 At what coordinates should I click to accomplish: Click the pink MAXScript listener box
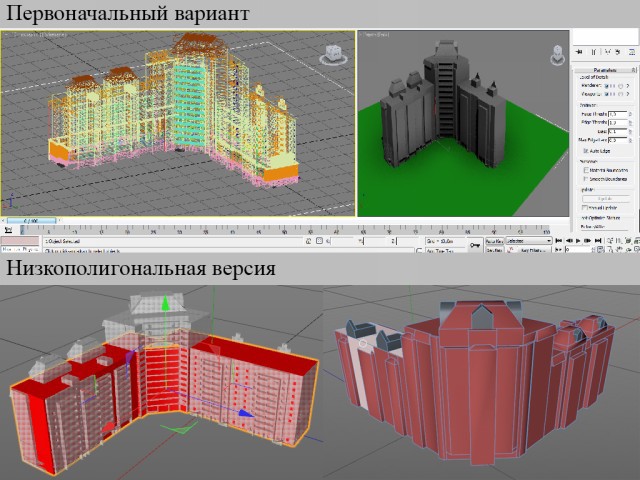coord(20,241)
